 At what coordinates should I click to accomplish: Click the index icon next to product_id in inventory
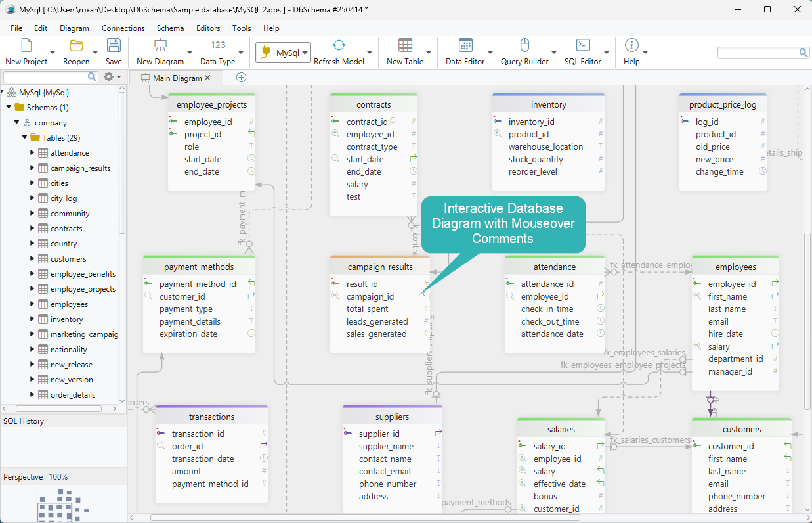(x=498, y=134)
